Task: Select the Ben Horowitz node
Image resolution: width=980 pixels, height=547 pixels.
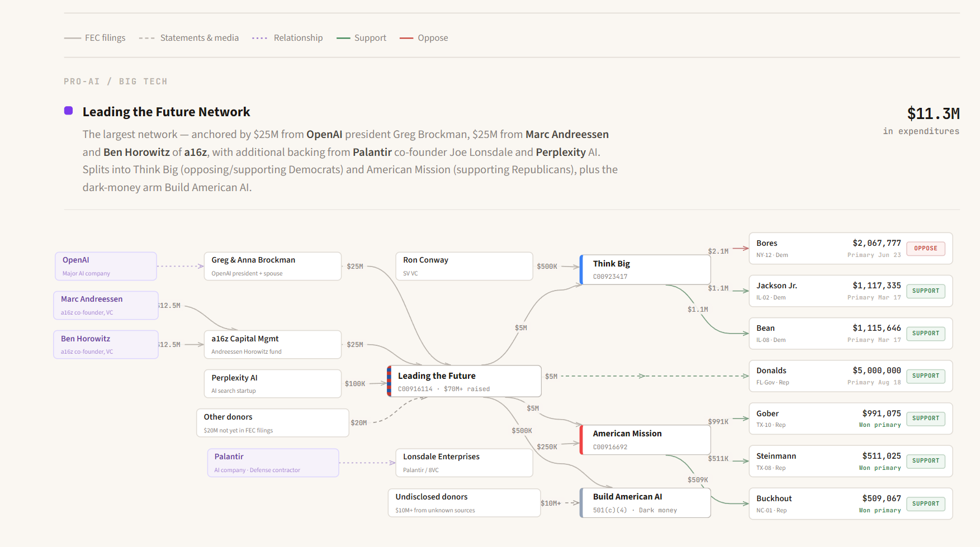Action: [106, 344]
